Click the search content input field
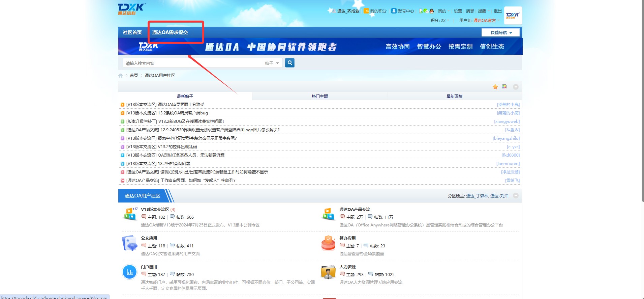Viewport: 644px width, 299px height. 192,63
